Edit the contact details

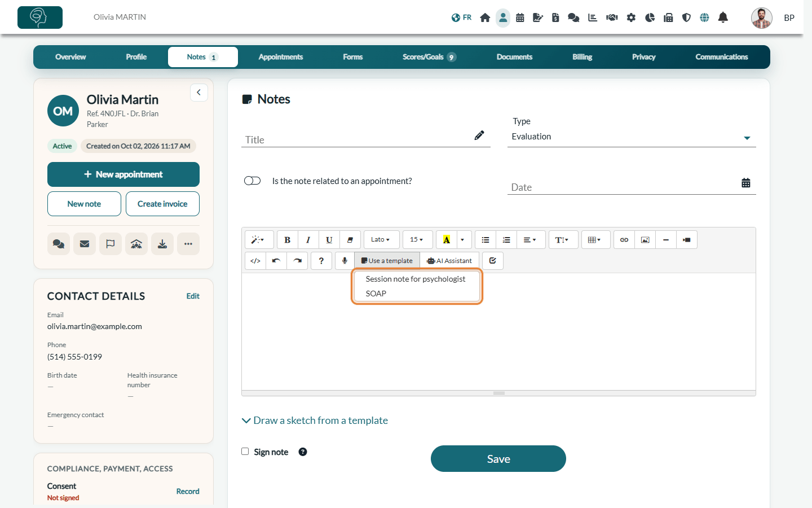coord(193,296)
